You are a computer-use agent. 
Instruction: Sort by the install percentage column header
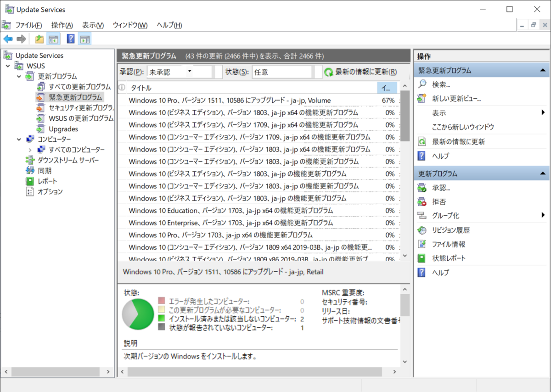(387, 88)
